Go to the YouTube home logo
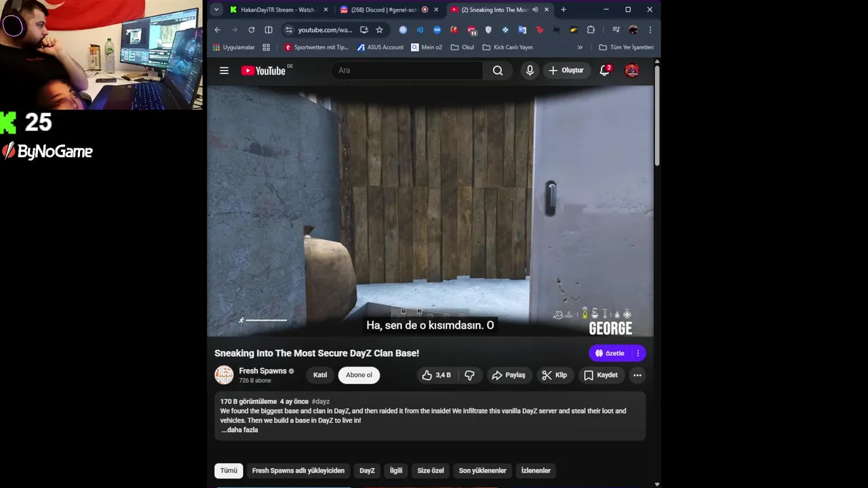Viewport: 868px width, 488px height. (263, 70)
